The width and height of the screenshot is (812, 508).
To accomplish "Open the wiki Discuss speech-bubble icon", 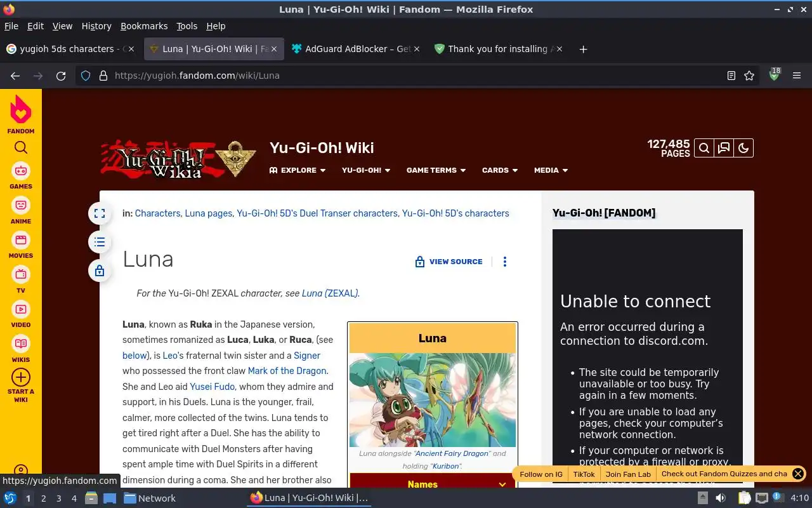I will pos(724,148).
